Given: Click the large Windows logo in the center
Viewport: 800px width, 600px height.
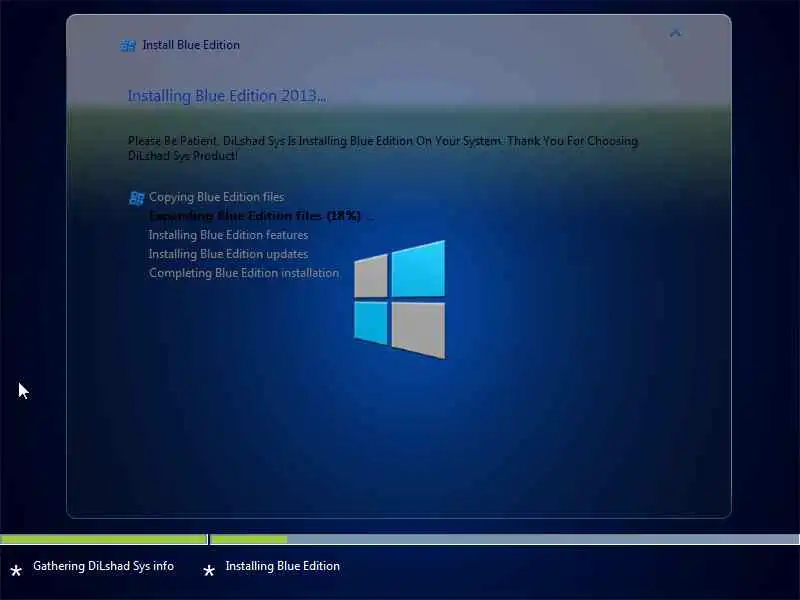Looking at the screenshot, I should coord(399,299).
